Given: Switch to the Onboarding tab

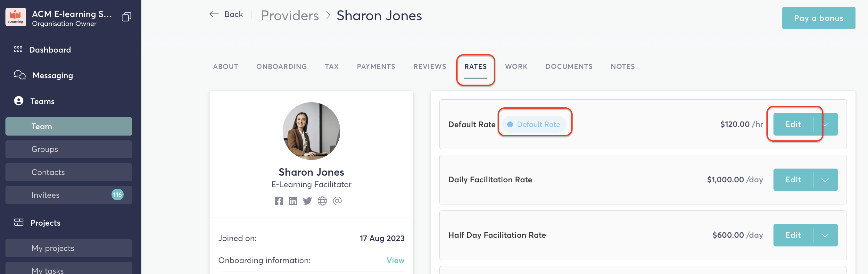Looking at the screenshot, I should [281, 66].
